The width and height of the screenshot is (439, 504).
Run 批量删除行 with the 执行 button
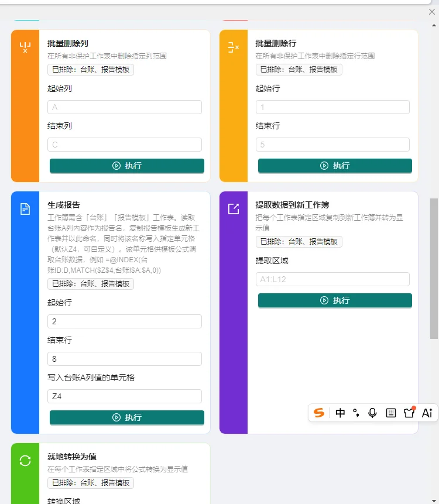click(x=335, y=166)
